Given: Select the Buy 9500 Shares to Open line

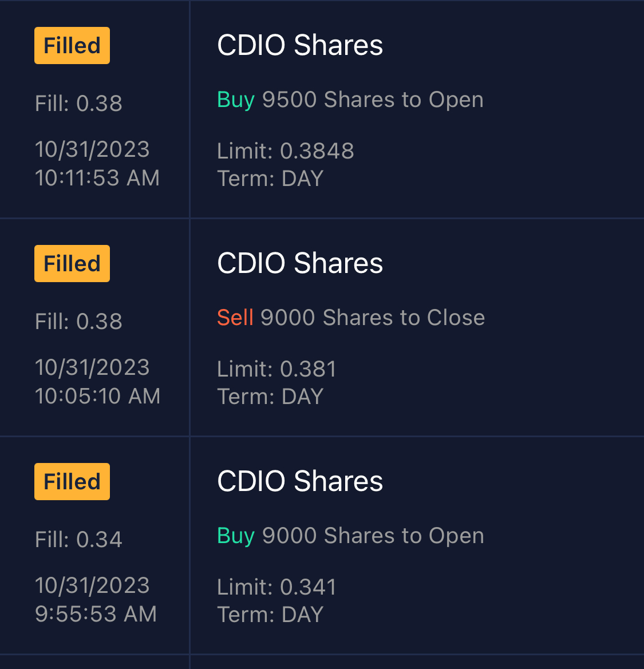Looking at the screenshot, I should coord(350,100).
